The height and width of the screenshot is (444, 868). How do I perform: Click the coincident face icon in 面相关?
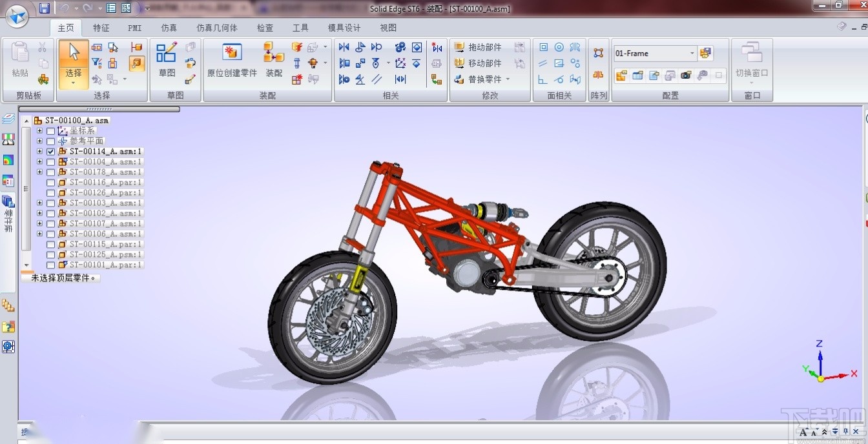click(543, 47)
